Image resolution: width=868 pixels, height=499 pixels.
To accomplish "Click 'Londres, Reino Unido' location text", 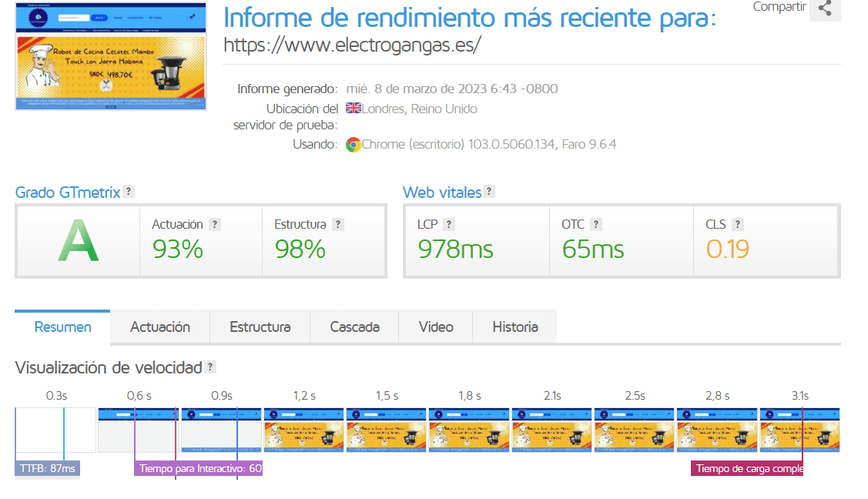I will [419, 109].
